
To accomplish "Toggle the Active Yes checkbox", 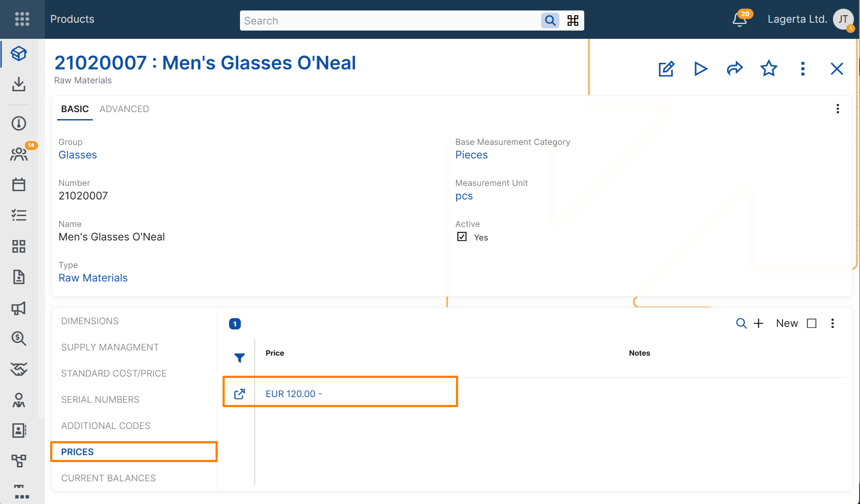I will pyautogui.click(x=462, y=237).
